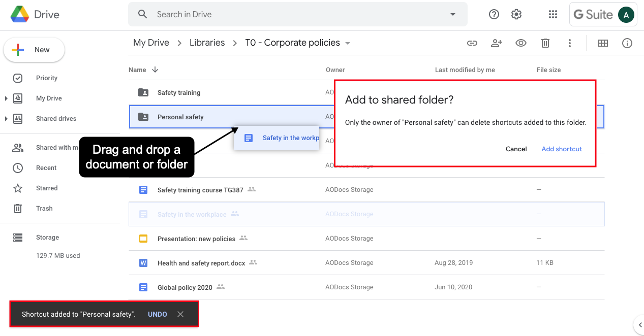The width and height of the screenshot is (644, 336).
Task: Check Storage usage in sidebar
Action: 47,238
